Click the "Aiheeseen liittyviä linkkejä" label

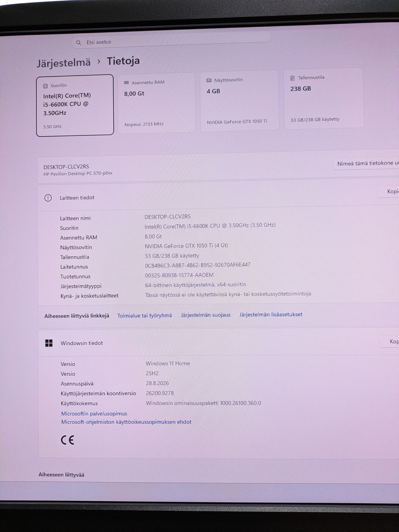pyautogui.click(x=77, y=316)
